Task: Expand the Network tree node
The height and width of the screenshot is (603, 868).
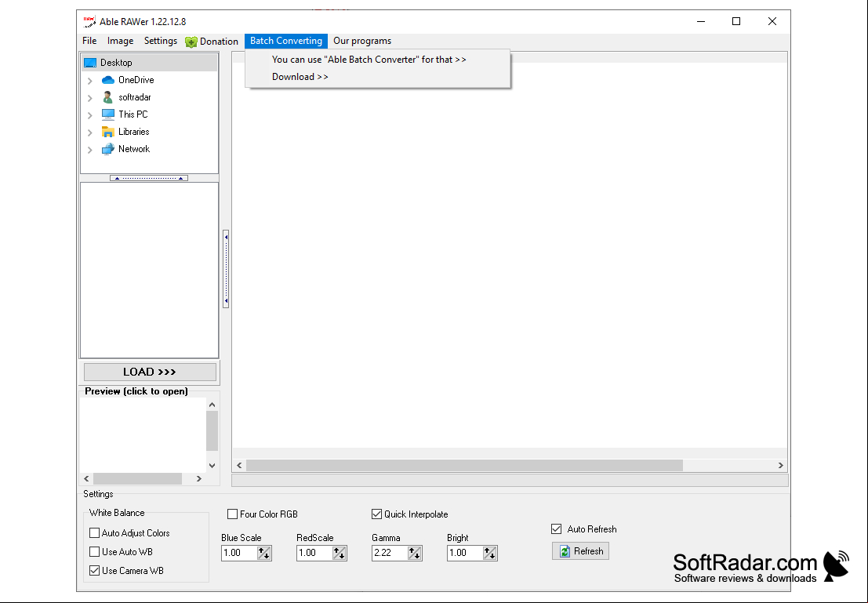Action: pyautogui.click(x=89, y=150)
